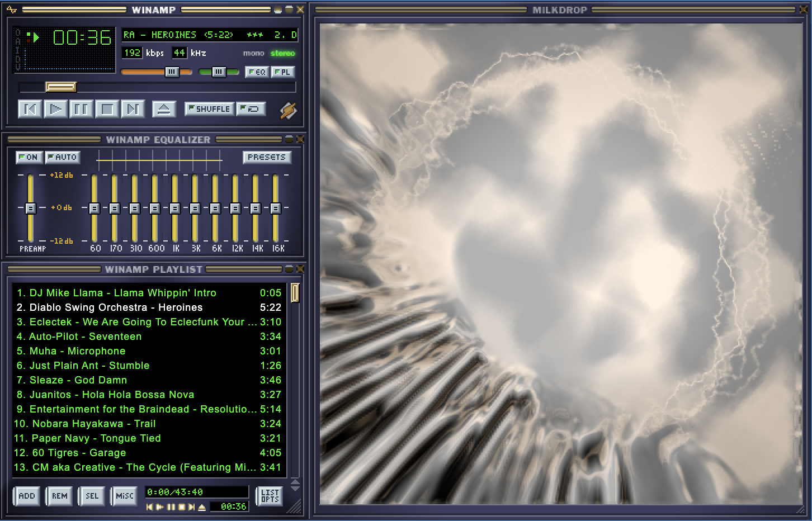
Task: Open the main window options menu icon
Action: click(x=12, y=10)
